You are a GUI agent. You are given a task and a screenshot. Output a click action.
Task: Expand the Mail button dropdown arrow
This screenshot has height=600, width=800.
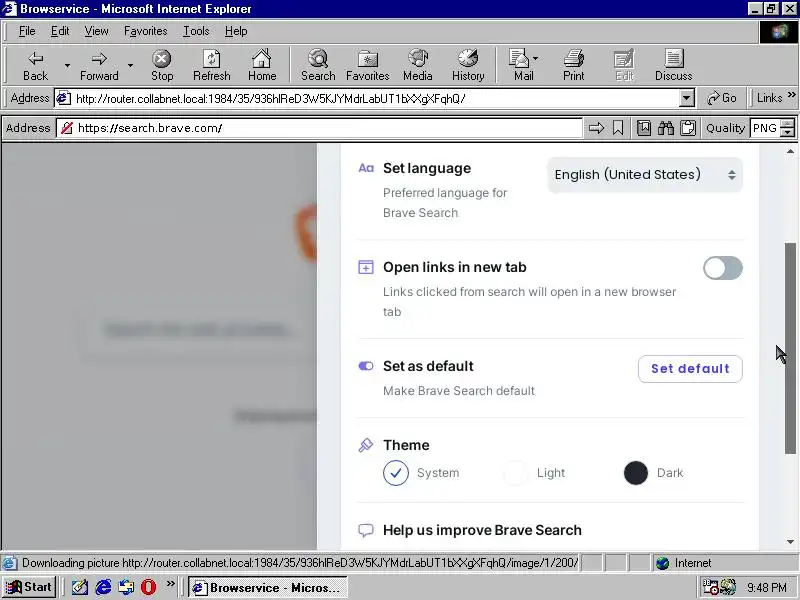point(535,58)
